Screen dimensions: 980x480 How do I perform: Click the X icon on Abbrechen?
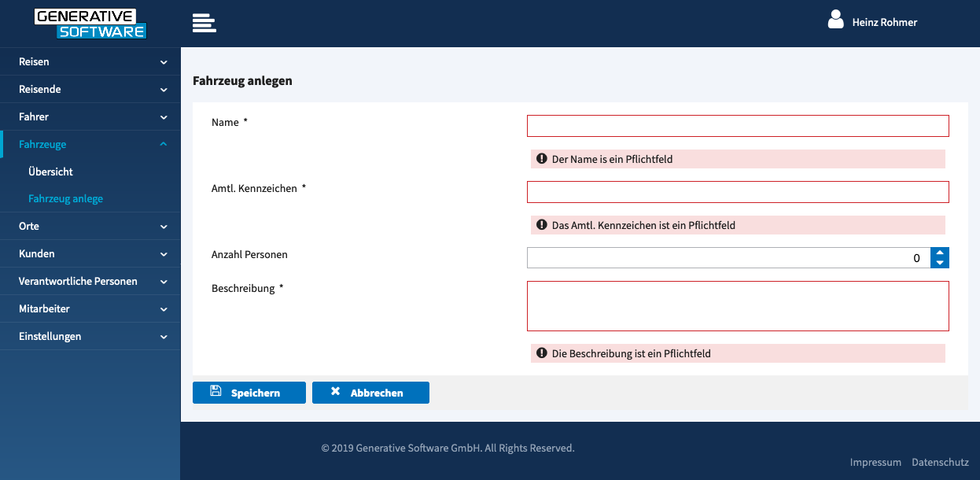click(335, 391)
